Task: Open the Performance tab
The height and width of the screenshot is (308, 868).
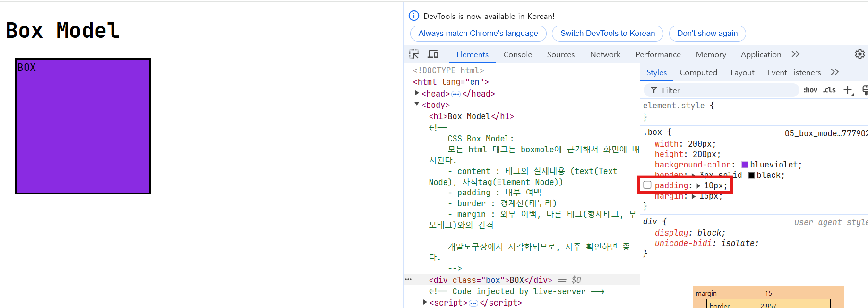Action: click(x=658, y=54)
